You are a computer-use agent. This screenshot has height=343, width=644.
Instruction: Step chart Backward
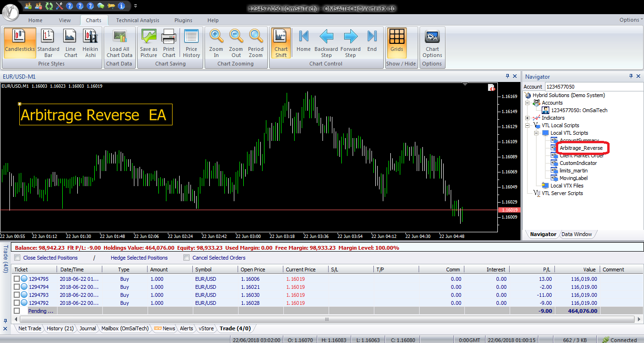pyautogui.click(x=326, y=43)
